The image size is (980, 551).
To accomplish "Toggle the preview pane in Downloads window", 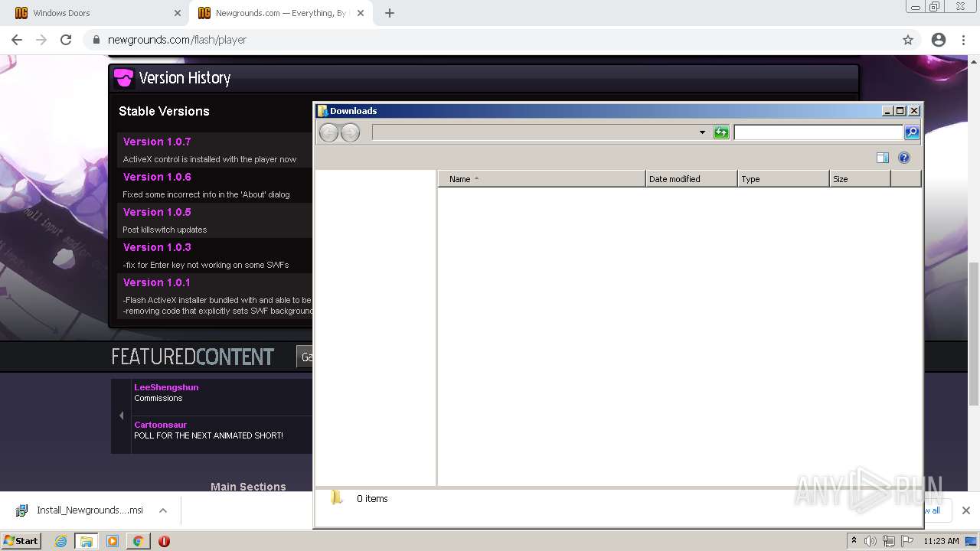I will 883,158.
